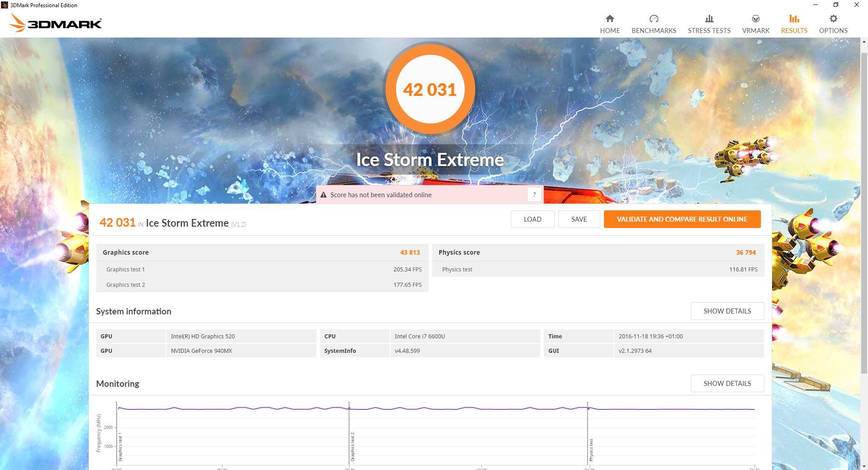Open the Home icon in navigation
Viewport: 868px width, 470px height.
click(610, 19)
